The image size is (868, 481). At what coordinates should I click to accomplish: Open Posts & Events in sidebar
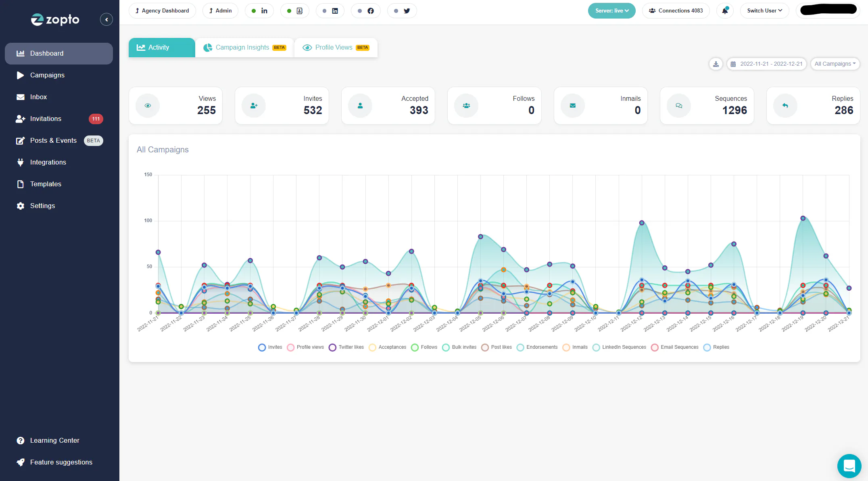tap(59, 141)
